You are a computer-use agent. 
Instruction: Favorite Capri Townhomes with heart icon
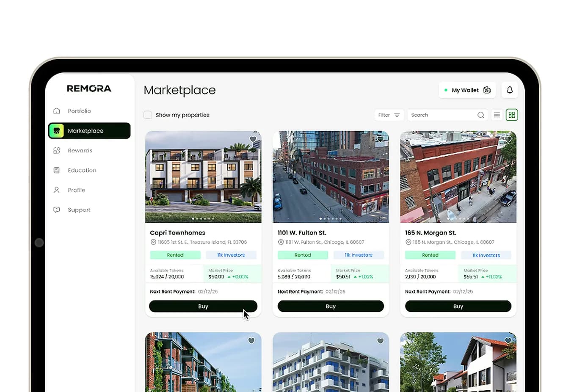[253, 139]
